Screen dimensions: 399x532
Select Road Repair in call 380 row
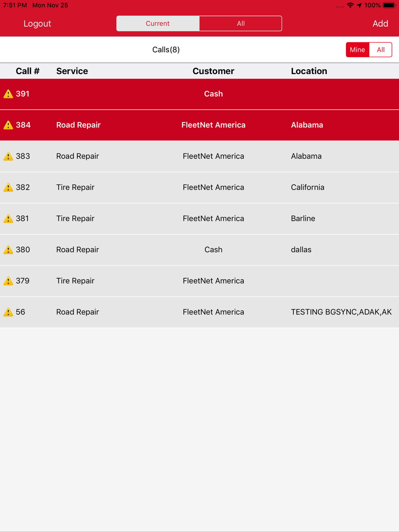tap(77, 249)
